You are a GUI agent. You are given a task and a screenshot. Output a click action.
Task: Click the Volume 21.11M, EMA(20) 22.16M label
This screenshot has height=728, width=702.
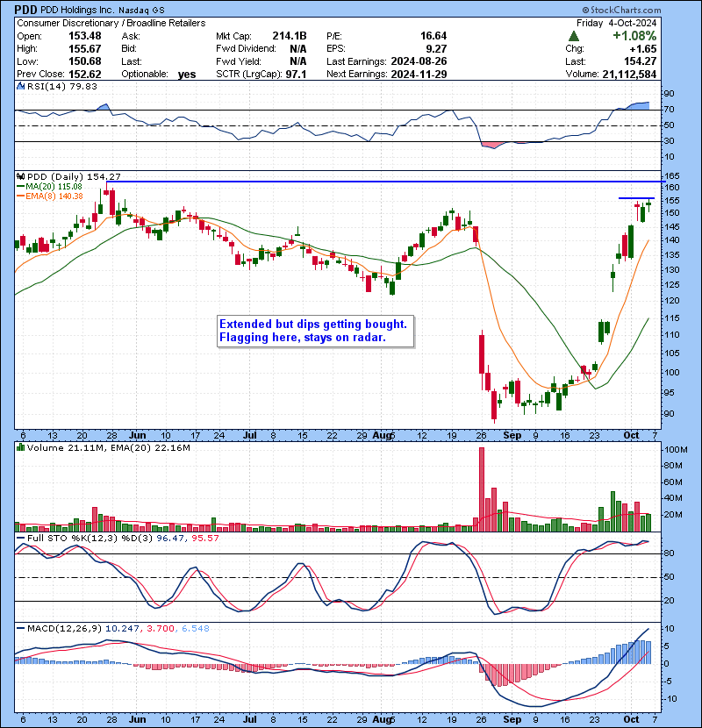(x=108, y=448)
